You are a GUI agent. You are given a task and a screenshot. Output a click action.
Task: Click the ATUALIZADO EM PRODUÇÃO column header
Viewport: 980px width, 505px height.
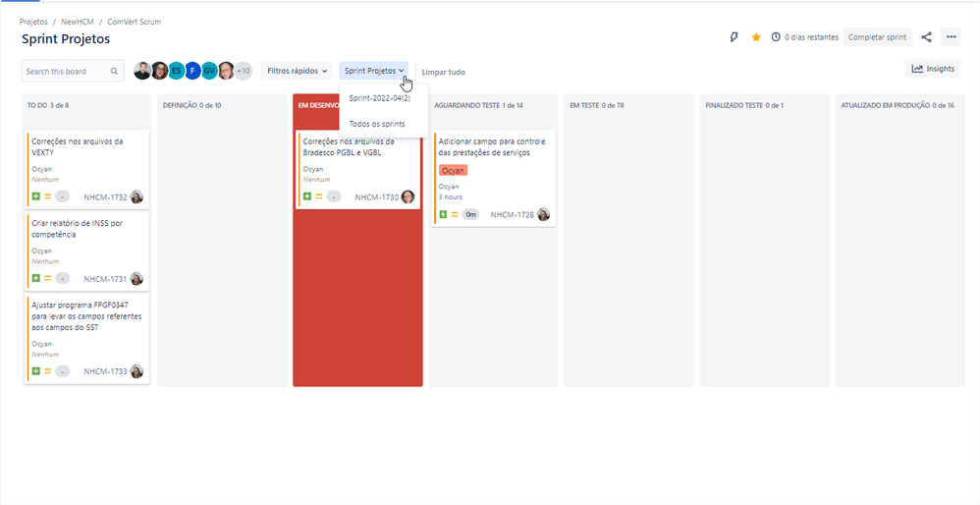coord(898,106)
